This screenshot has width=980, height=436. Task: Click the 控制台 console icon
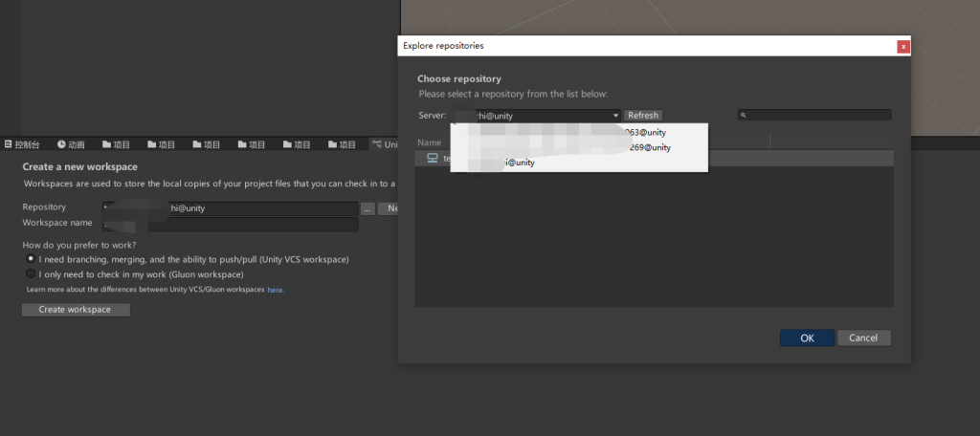pos(9,144)
